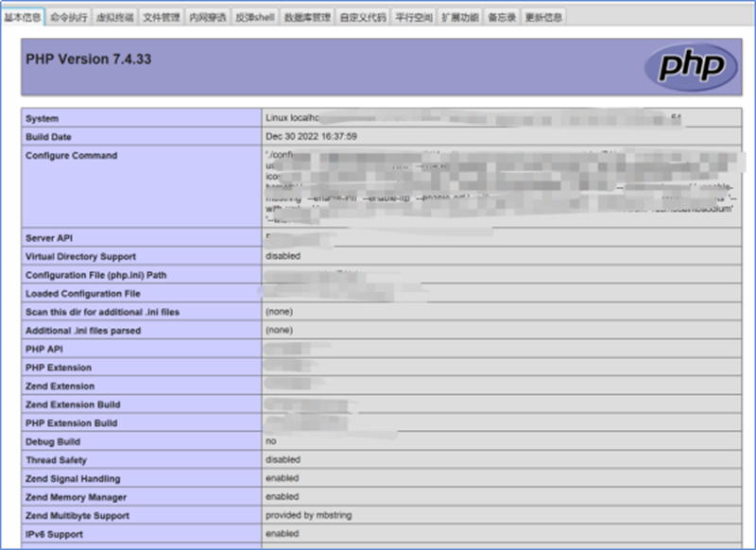The height and width of the screenshot is (550, 756).
Task: Open the 数据库管理 tab
Action: (308, 17)
